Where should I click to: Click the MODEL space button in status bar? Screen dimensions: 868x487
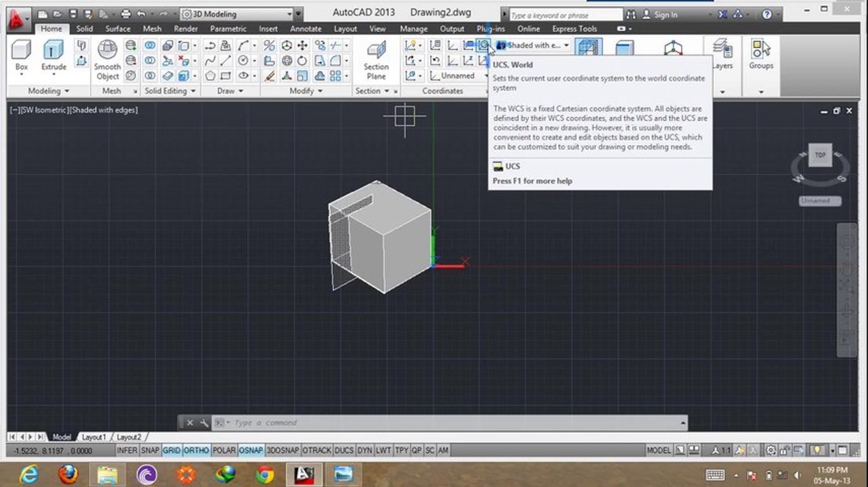pos(659,450)
